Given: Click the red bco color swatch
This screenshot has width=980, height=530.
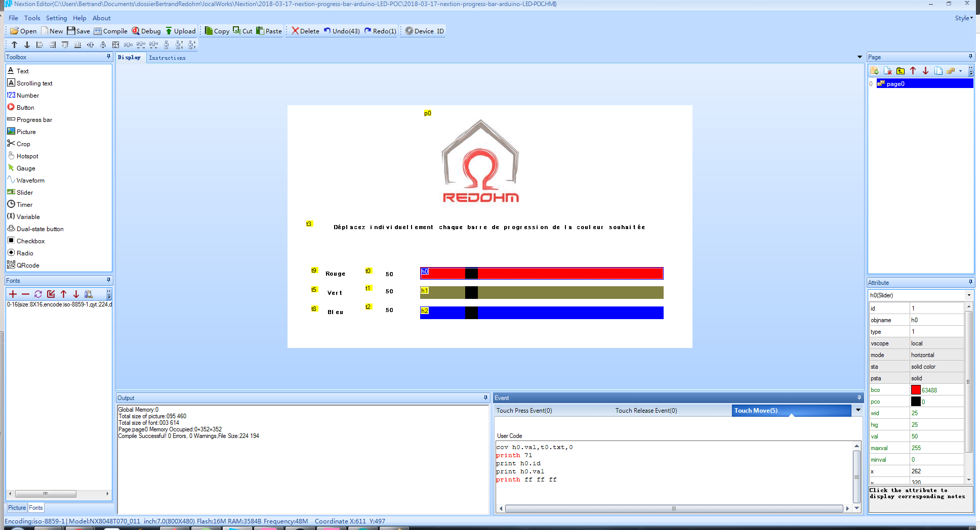Looking at the screenshot, I should 916,390.
